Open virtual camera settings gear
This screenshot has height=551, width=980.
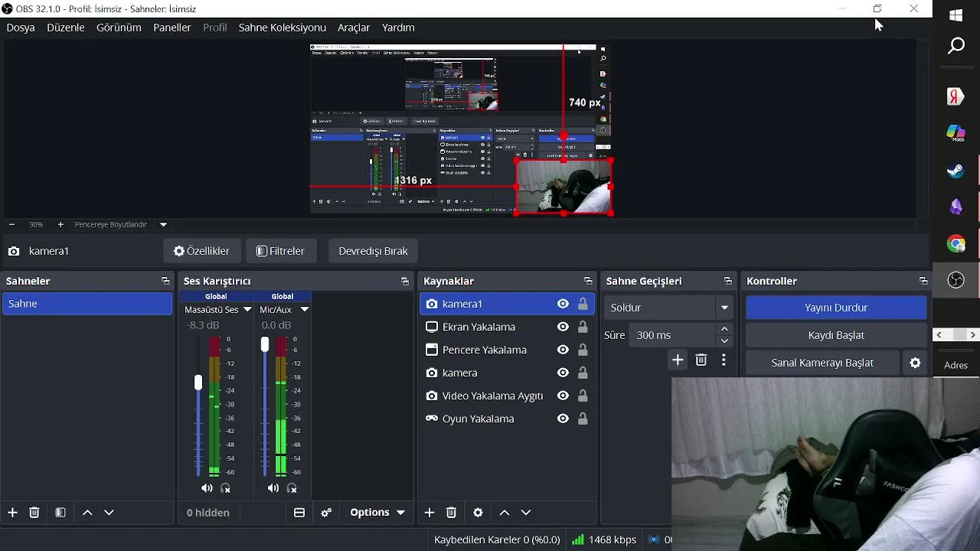tap(915, 363)
